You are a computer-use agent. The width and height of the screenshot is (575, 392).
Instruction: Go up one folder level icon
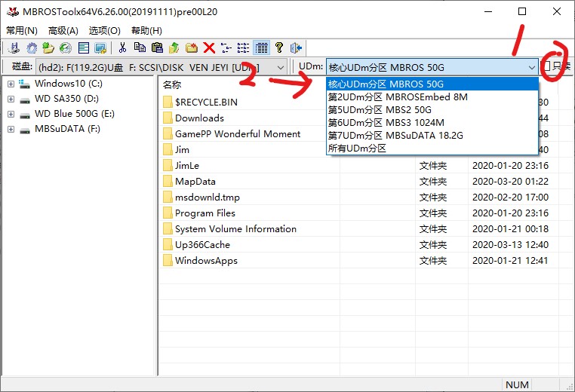point(174,47)
